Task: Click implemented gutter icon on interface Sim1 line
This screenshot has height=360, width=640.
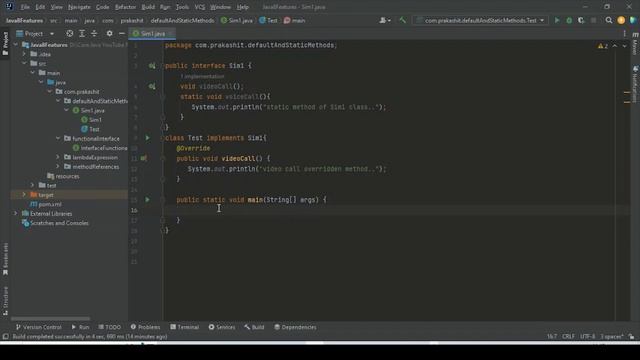Action: (152, 66)
